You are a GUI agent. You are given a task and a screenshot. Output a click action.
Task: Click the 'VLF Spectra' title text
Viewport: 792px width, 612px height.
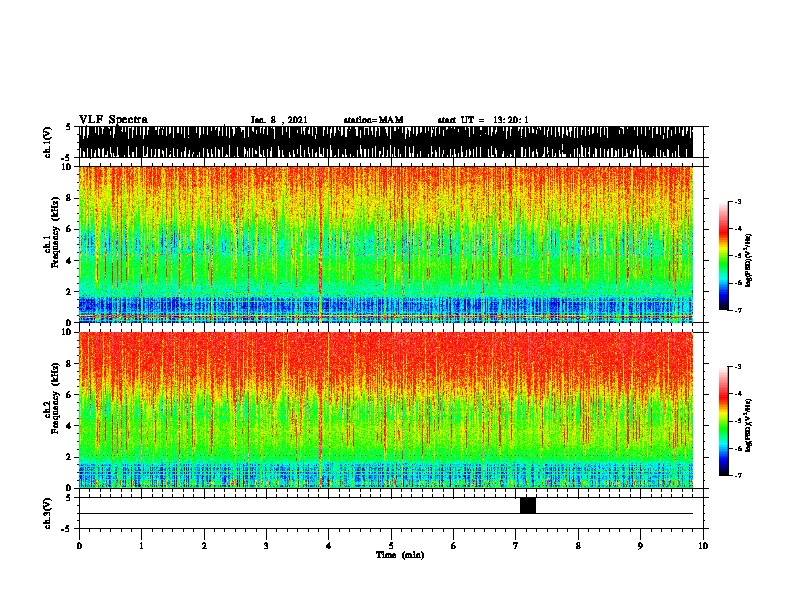click(x=113, y=120)
